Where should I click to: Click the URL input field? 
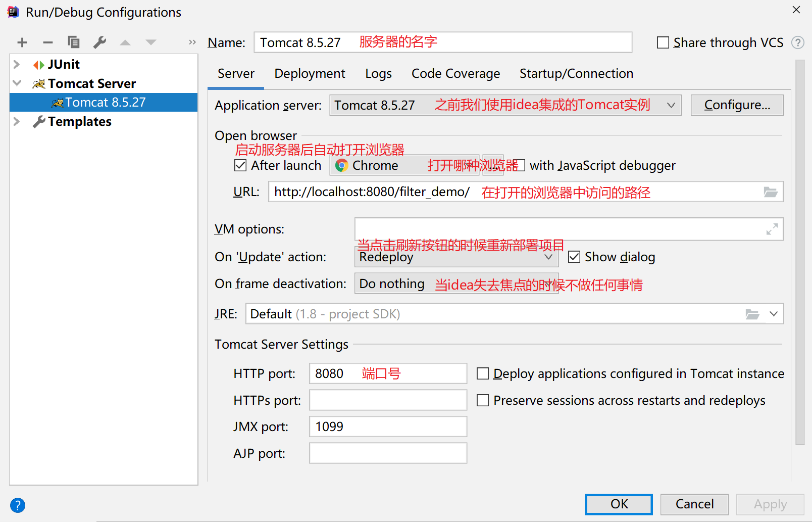pyautogui.click(x=526, y=192)
